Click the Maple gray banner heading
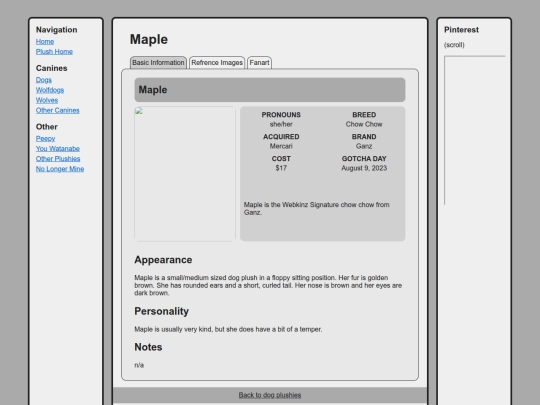 [270, 90]
